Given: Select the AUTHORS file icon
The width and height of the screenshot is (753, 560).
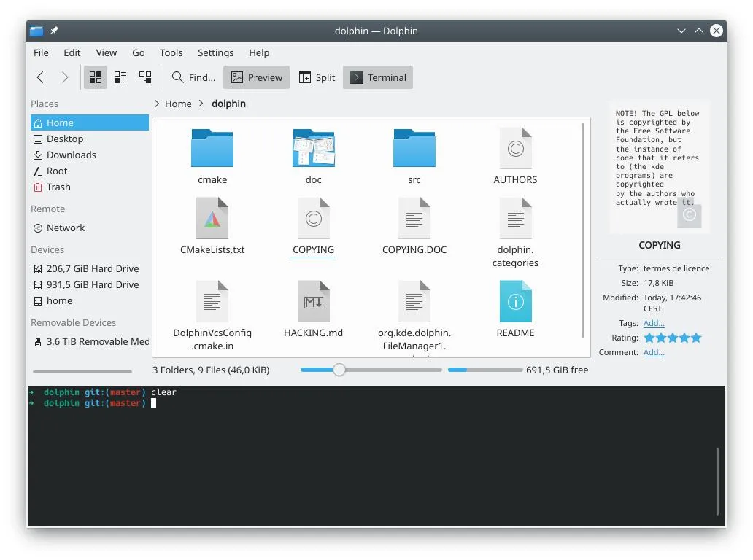Looking at the screenshot, I should [x=515, y=148].
